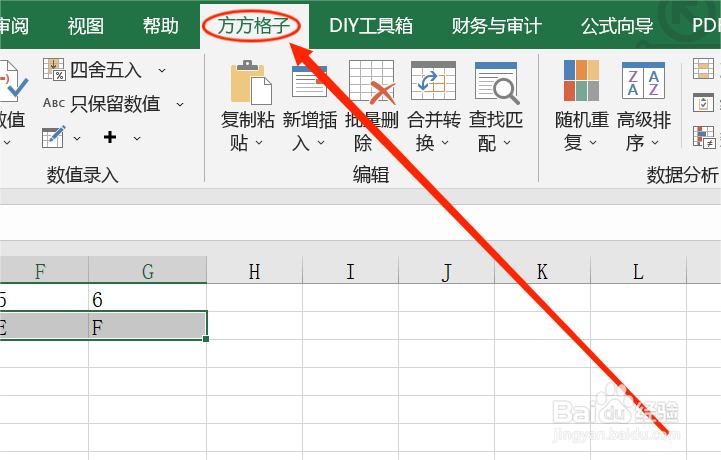Switch to the DIY工具箱 tab

point(371,26)
